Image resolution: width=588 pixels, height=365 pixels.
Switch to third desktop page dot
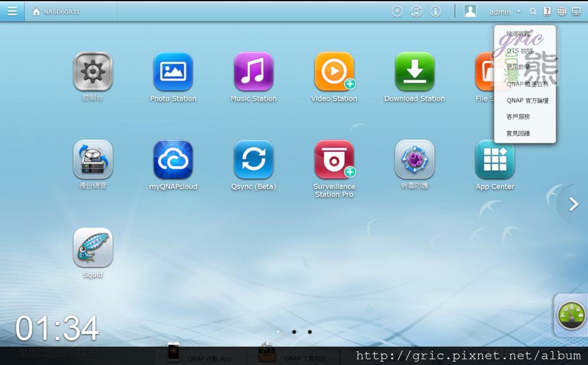click(310, 332)
